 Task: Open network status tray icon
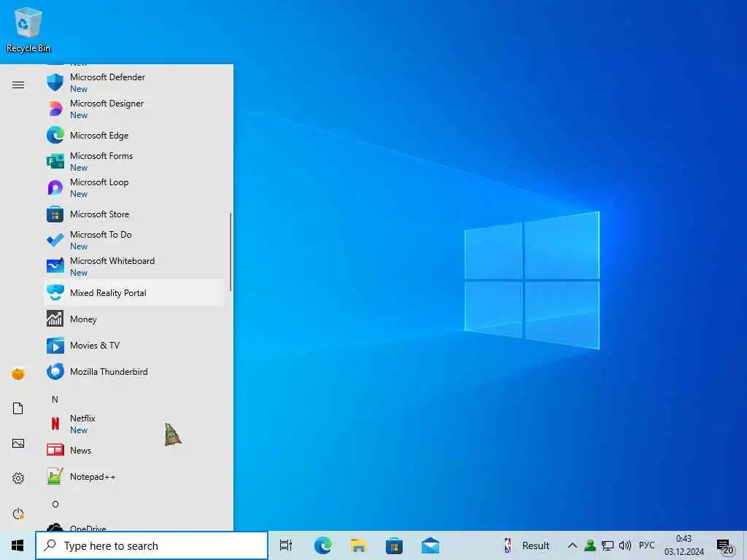click(x=608, y=545)
